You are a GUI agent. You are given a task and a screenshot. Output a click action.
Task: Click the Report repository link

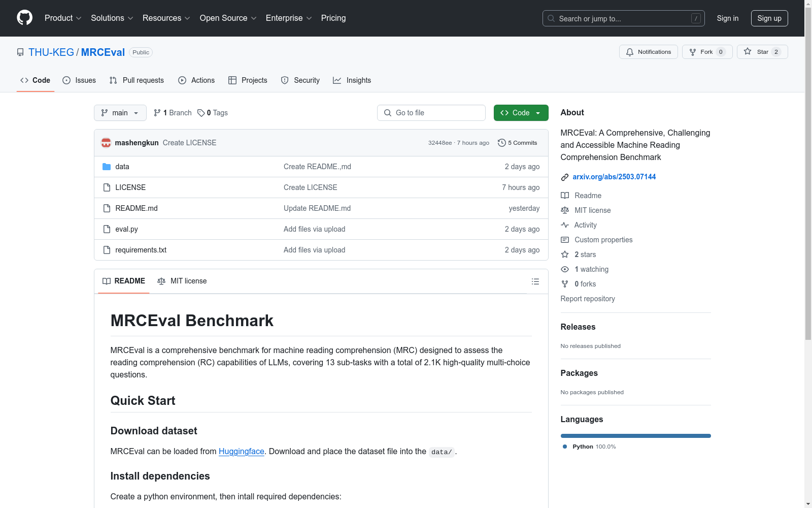pyautogui.click(x=588, y=299)
